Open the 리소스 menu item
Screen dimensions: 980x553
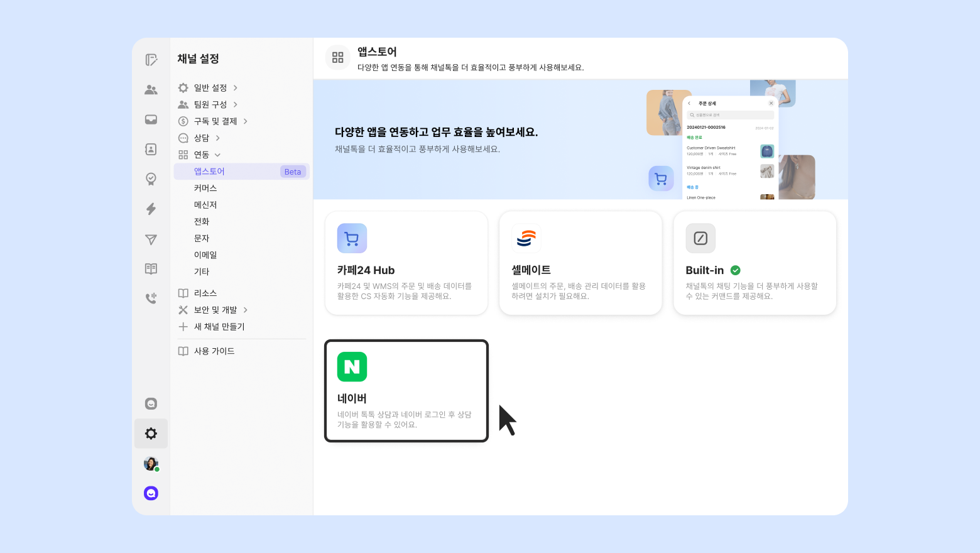coord(205,293)
